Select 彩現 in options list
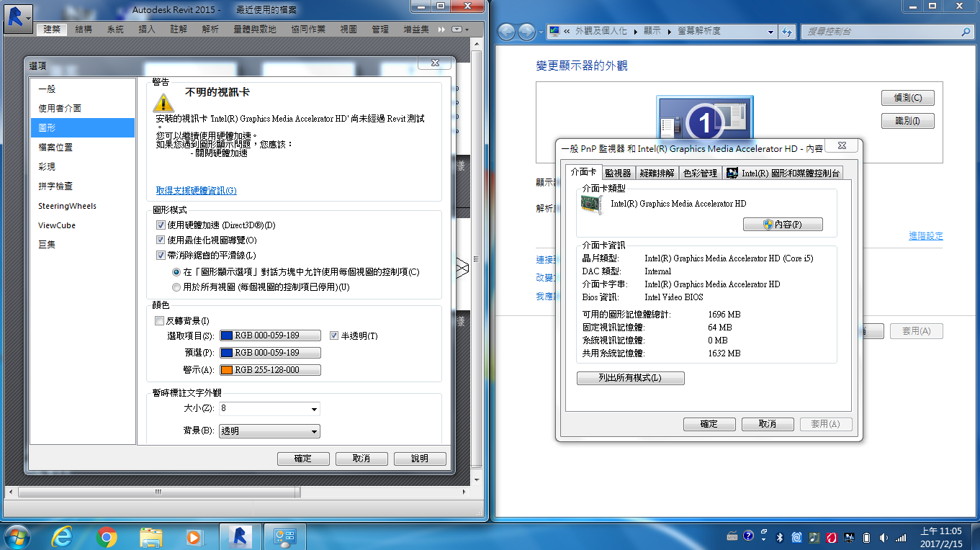980x550 pixels. [x=83, y=166]
